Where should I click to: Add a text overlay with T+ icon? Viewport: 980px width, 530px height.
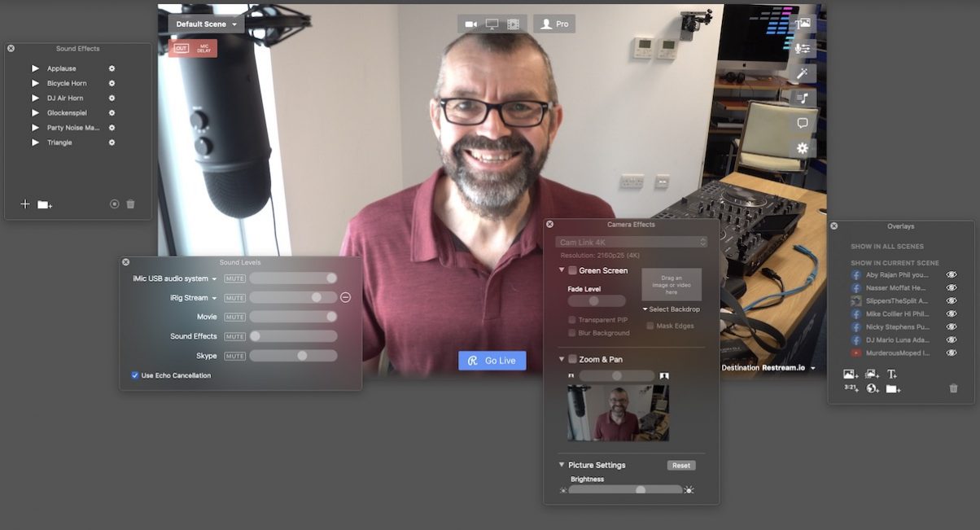click(892, 375)
